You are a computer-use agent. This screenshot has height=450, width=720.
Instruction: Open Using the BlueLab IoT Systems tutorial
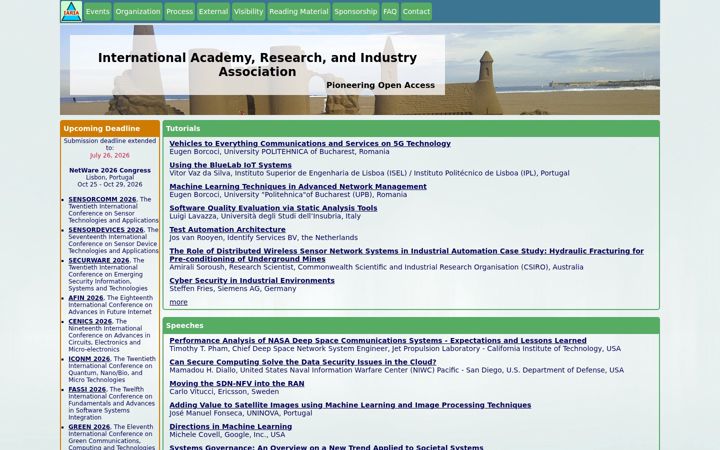(x=231, y=165)
